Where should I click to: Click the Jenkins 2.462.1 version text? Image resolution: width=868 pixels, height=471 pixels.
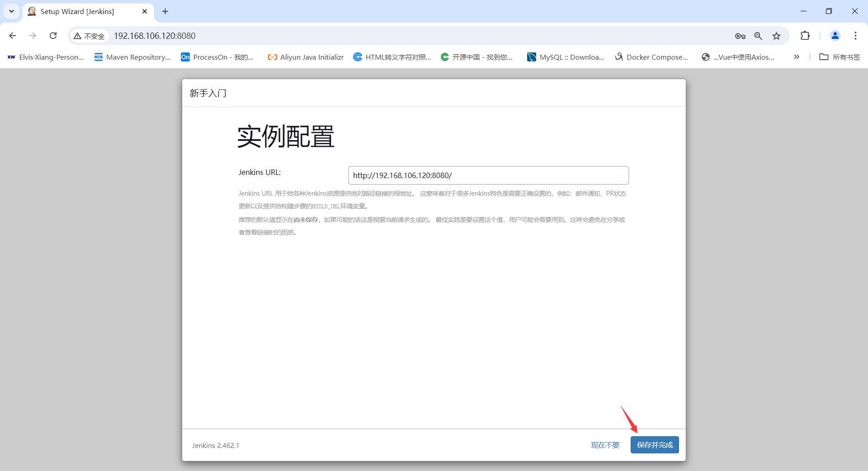[216, 445]
